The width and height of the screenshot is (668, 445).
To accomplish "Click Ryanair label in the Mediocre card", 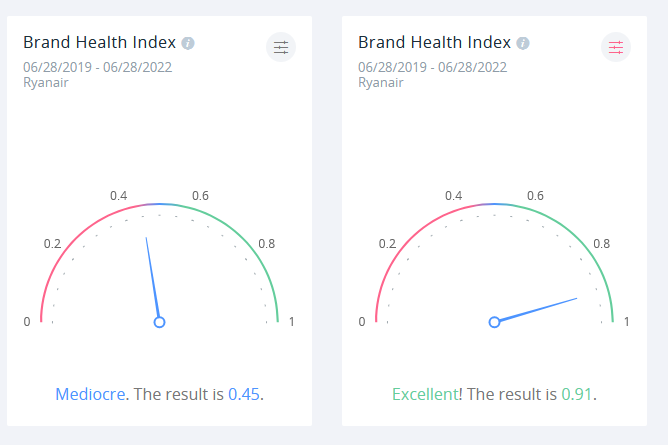I will point(46,82).
